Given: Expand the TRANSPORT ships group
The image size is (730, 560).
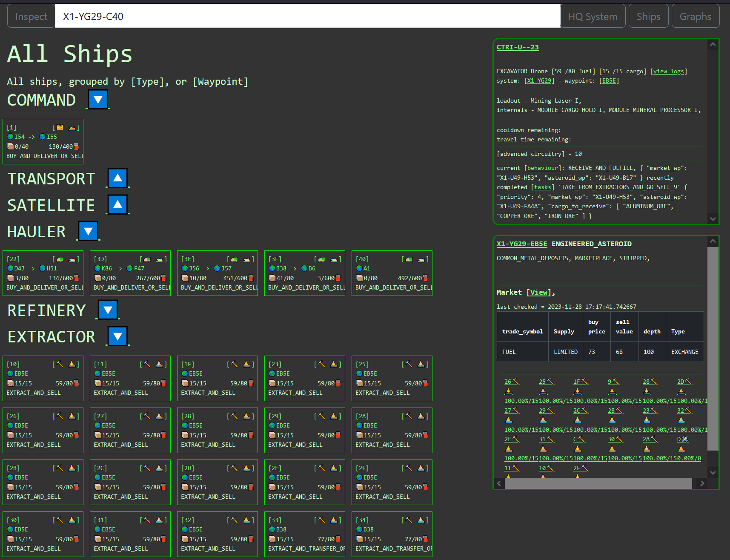Looking at the screenshot, I should click(x=117, y=178).
